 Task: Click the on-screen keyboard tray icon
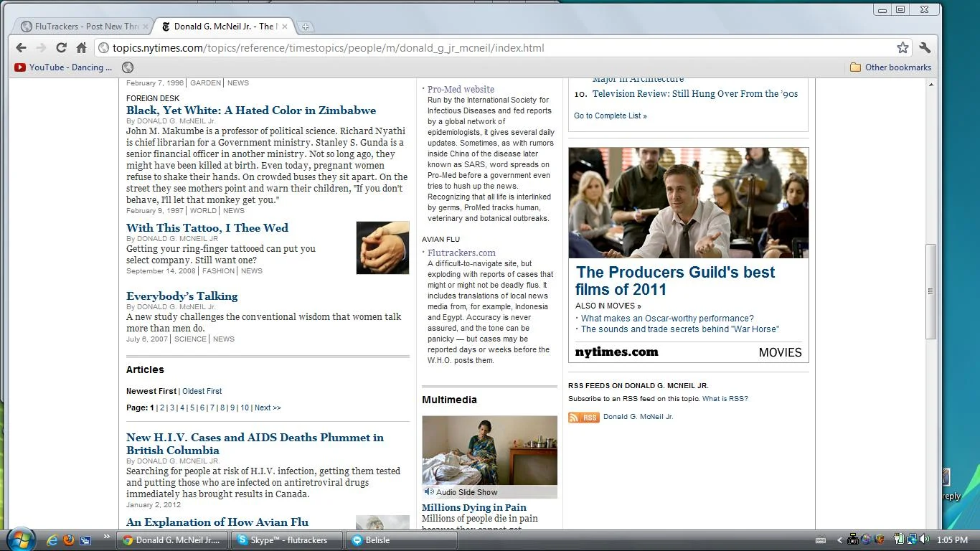coord(821,540)
